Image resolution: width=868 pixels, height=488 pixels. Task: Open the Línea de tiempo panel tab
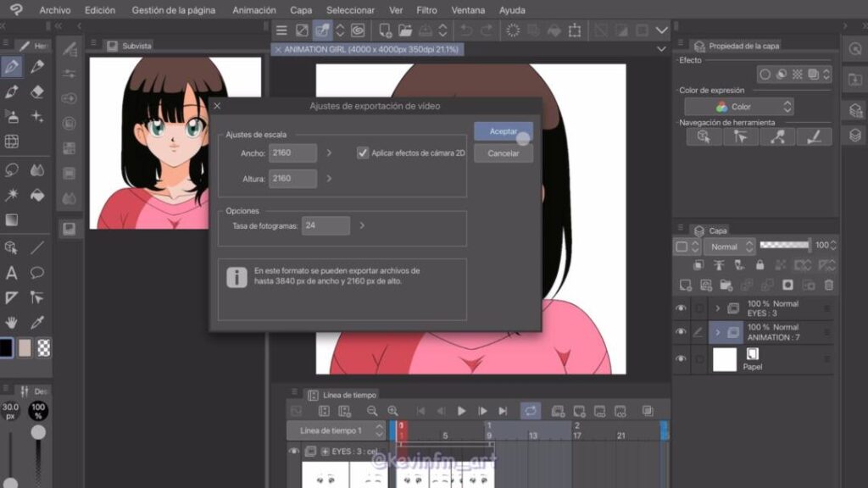pos(342,395)
